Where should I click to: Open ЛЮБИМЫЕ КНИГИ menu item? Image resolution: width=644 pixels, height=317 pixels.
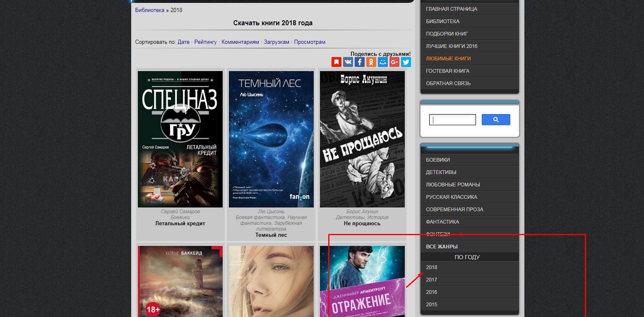448,59
